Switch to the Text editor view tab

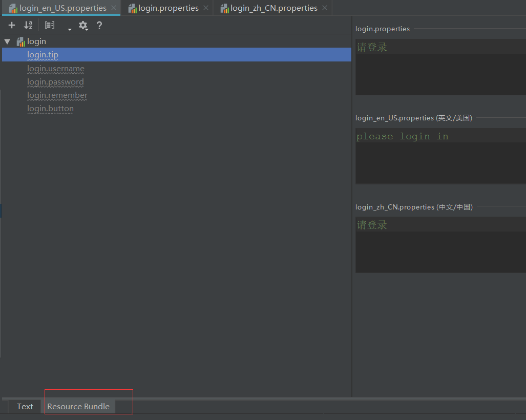point(25,406)
